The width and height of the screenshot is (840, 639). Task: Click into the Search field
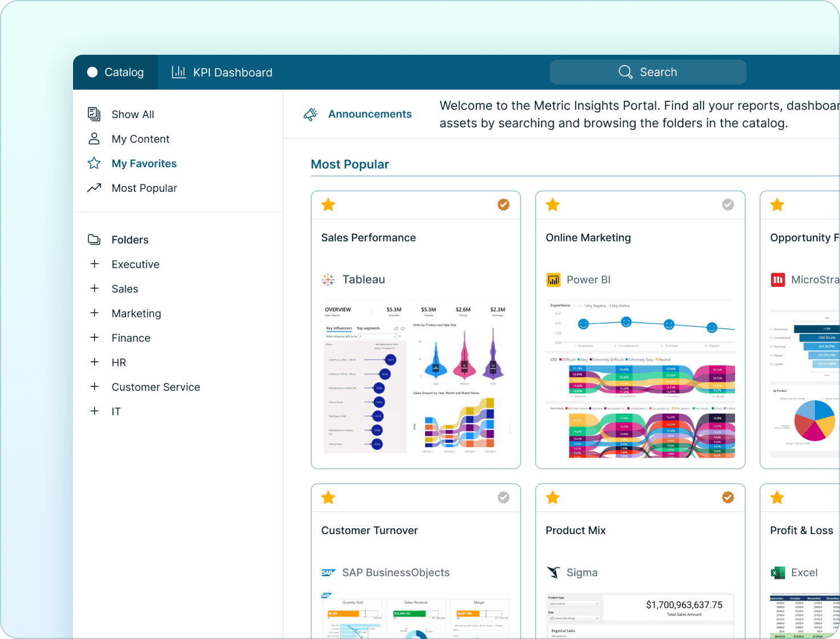[x=648, y=72]
